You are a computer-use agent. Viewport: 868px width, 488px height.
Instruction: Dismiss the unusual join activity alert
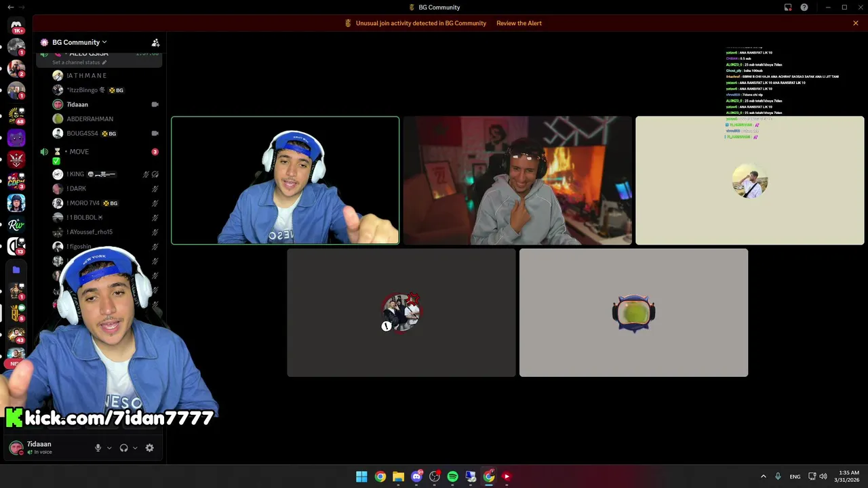pyautogui.click(x=856, y=23)
